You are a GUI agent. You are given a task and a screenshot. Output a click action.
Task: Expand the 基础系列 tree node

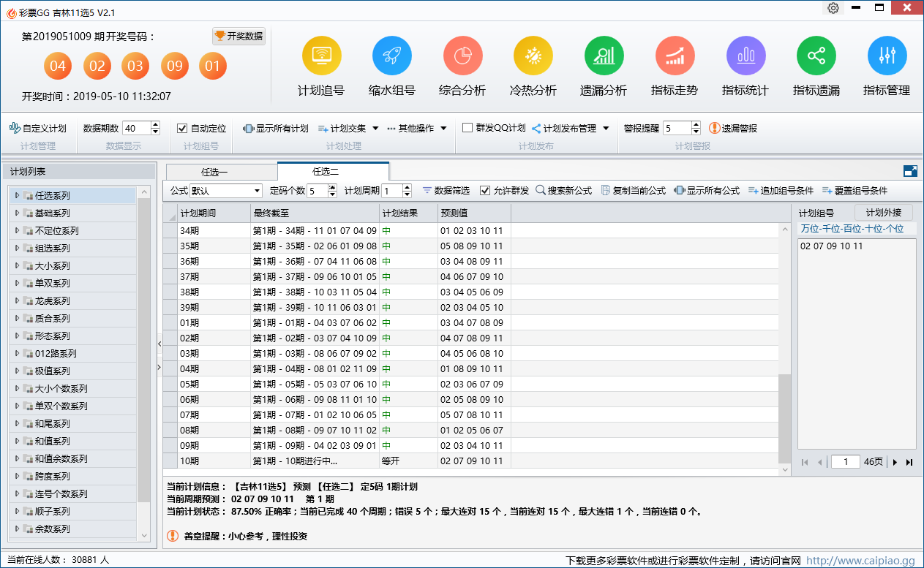[x=18, y=213]
